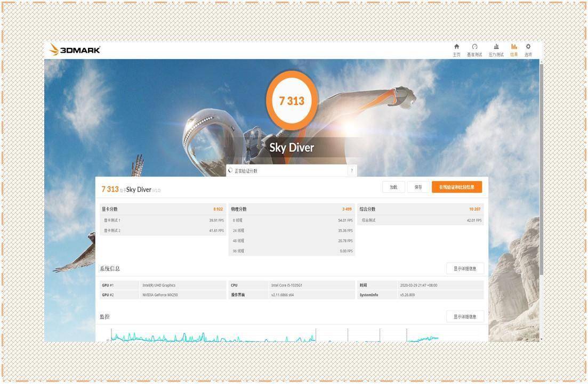Click version v2.11.6866 s64 value
The width and height of the screenshot is (588, 384).
pos(283,295)
